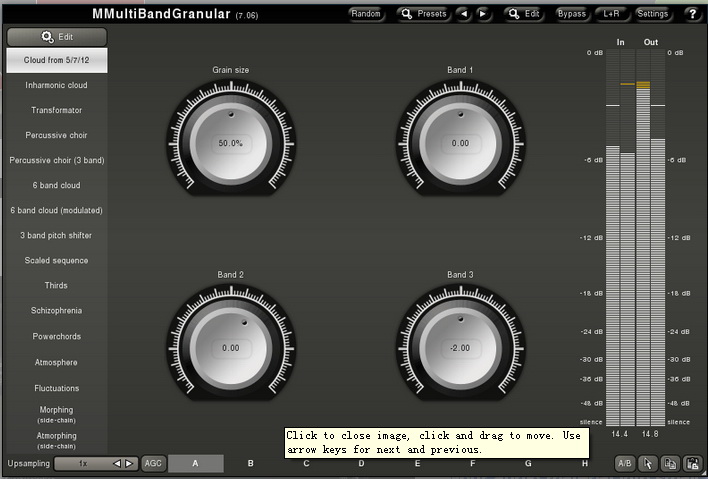Select the Schizophrenia preset

[57, 311]
